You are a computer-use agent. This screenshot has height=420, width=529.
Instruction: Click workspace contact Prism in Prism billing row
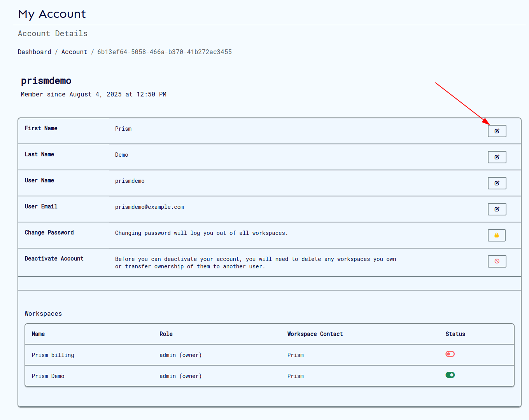(296, 355)
